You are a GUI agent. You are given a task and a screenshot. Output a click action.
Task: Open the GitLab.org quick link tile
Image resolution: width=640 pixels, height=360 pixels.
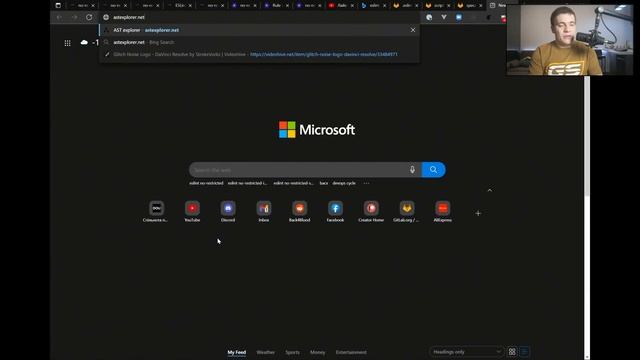(407, 211)
